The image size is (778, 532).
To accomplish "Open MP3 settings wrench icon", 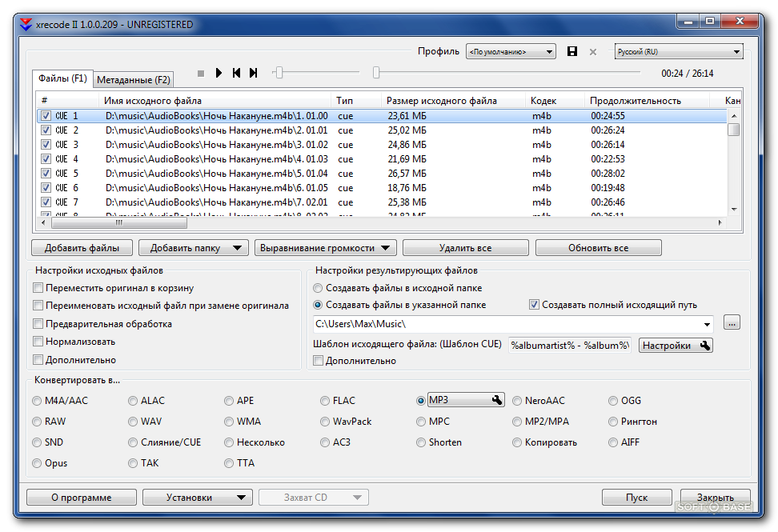I will coord(497,400).
